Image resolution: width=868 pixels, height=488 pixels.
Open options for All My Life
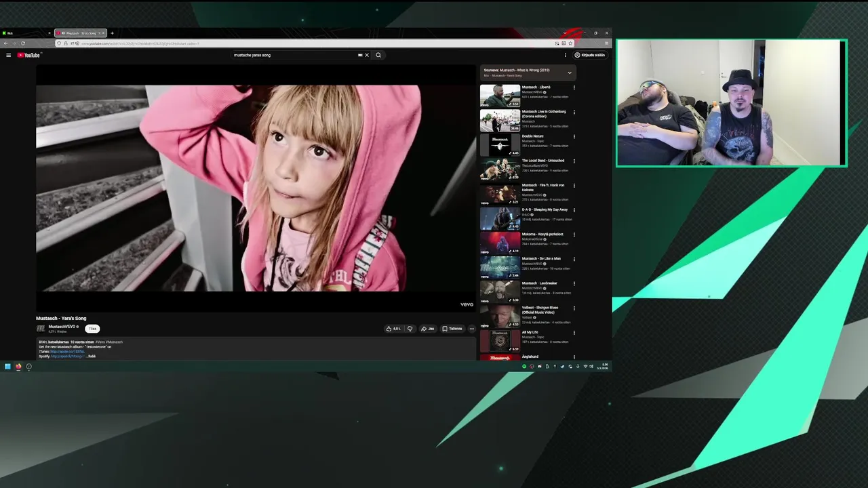tap(574, 333)
